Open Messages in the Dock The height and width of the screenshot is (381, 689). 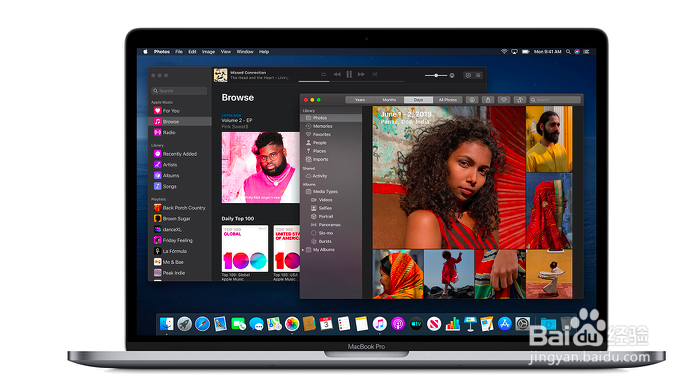click(256, 324)
